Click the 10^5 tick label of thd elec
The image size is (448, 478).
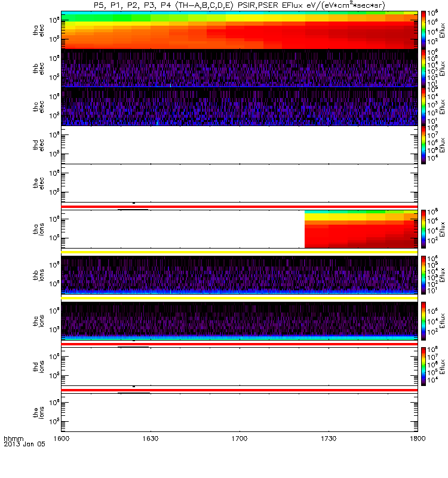[x=54, y=154]
